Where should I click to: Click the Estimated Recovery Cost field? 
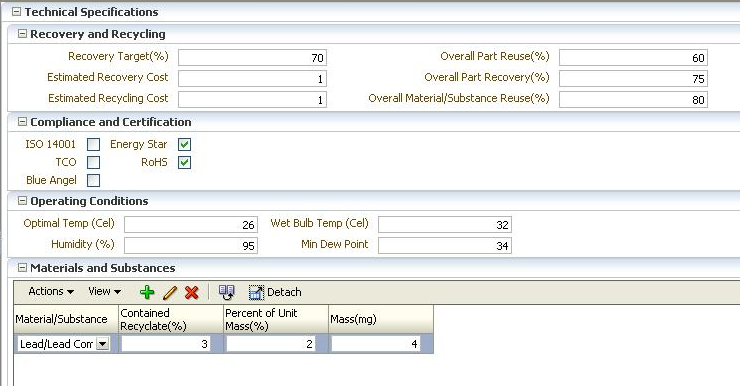[252, 78]
